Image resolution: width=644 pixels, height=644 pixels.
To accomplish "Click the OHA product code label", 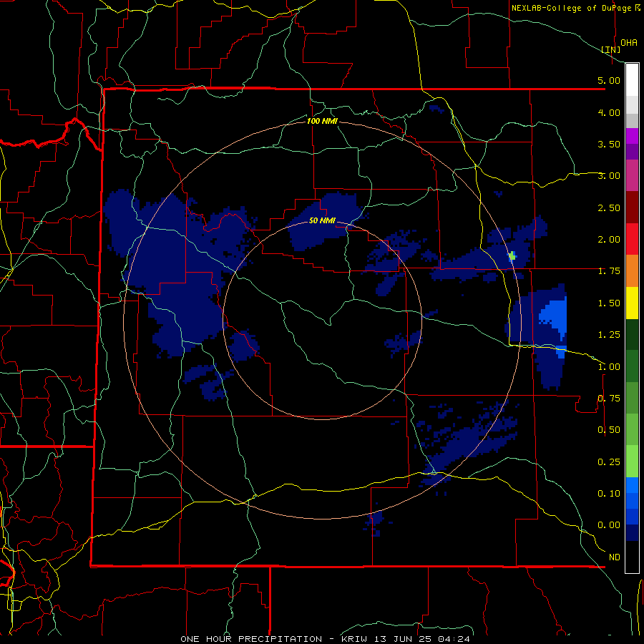I will 629,42.
